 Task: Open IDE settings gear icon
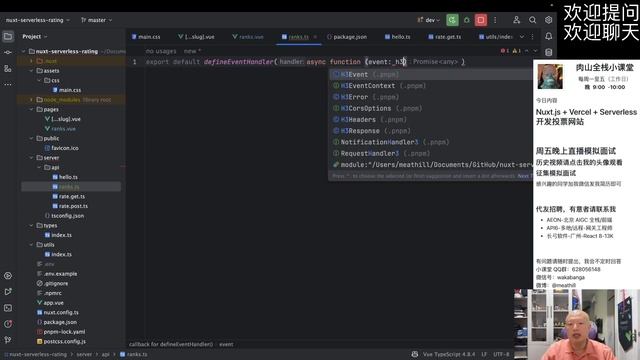(x=548, y=20)
